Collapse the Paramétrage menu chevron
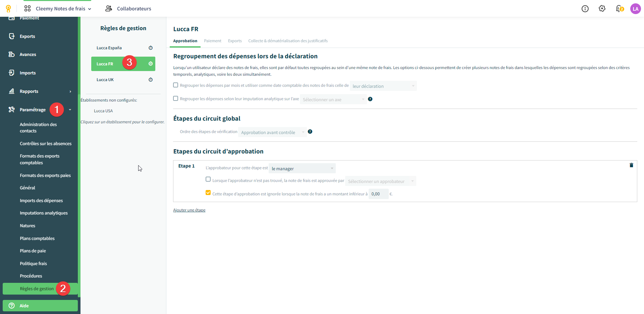This screenshot has width=644, height=314. 70,110
